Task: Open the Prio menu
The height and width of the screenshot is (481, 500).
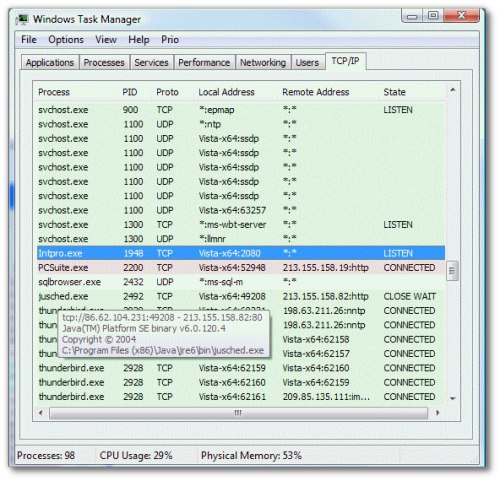Action: coord(170,40)
